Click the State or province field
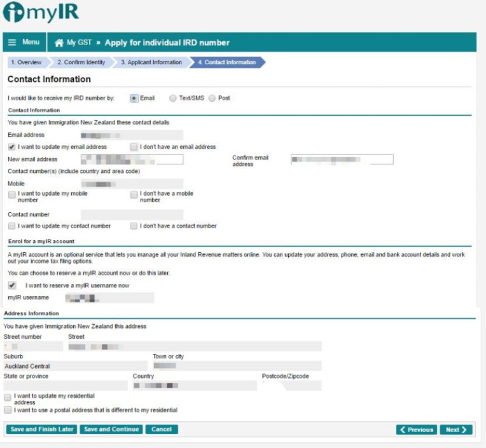The width and height of the screenshot is (486, 448). pos(66,386)
